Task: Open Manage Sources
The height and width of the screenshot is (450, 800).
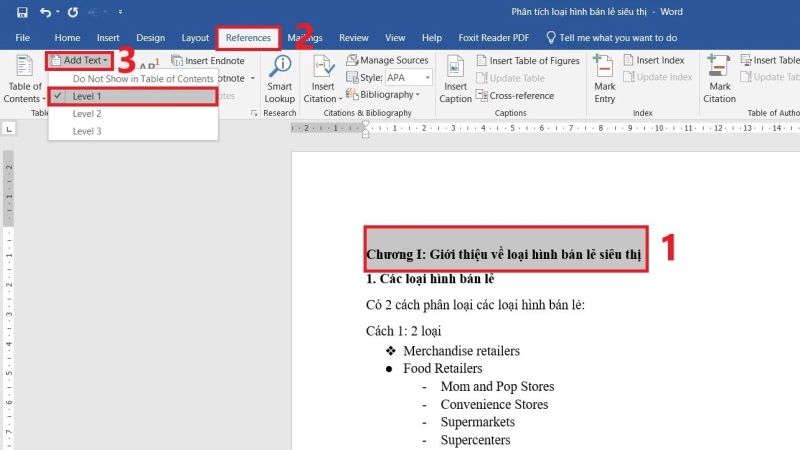Action: (388, 60)
